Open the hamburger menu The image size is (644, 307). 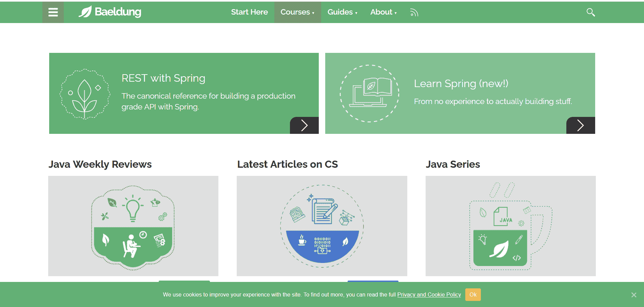[53, 13]
